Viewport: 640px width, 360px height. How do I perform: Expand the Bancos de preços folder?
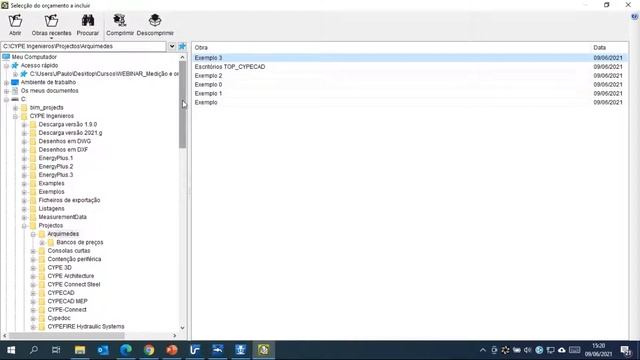coord(42,242)
